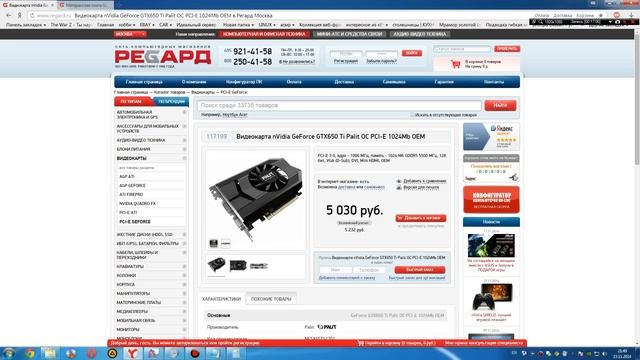This screenshot has height=360, width=640.
Task: Open the "Версия для печати" link
Action: click(421, 187)
